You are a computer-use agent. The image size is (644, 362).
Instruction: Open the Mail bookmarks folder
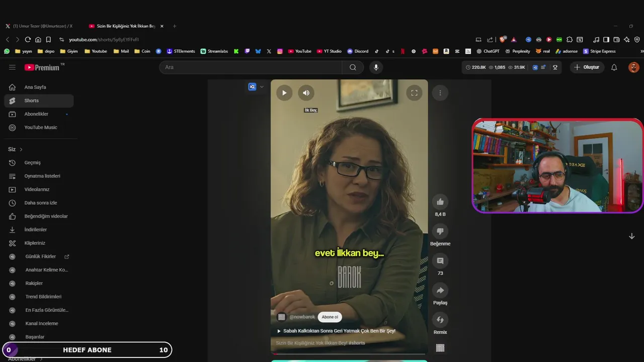pyautogui.click(x=121, y=51)
